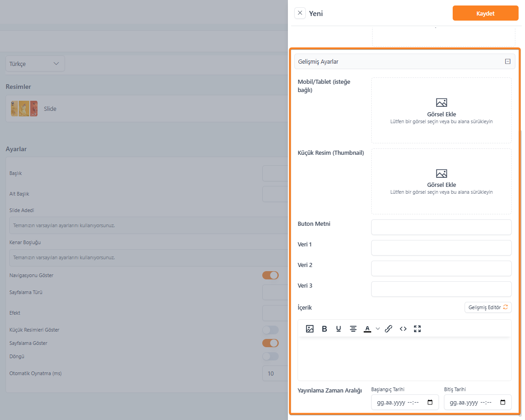Screen dimensions: 525x420
Task: Click the Slide row label
Action: [50, 109]
